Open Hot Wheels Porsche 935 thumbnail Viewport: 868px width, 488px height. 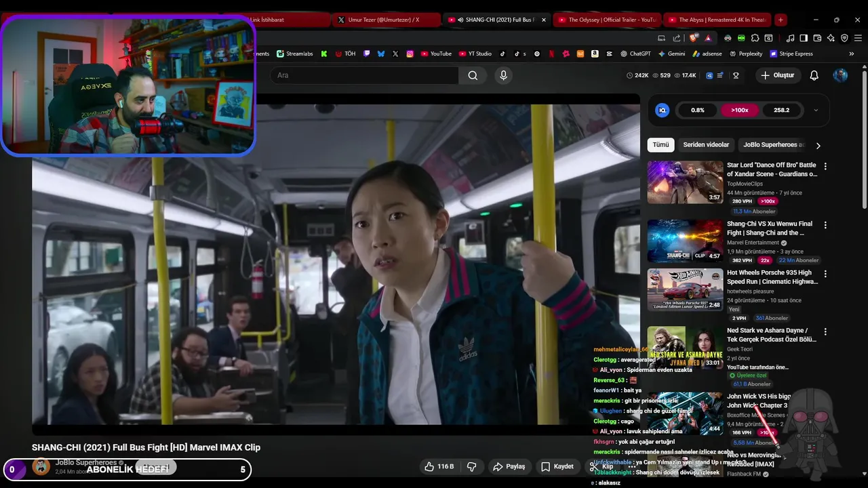pos(685,289)
